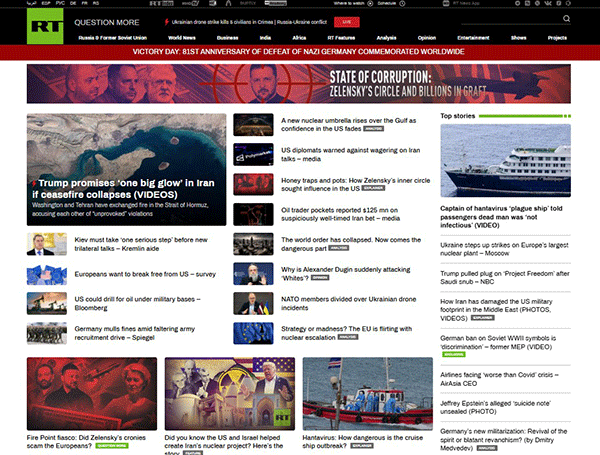Open search via magnifier icon
This screenshot has height=455, width=600.
coord(566,18)
